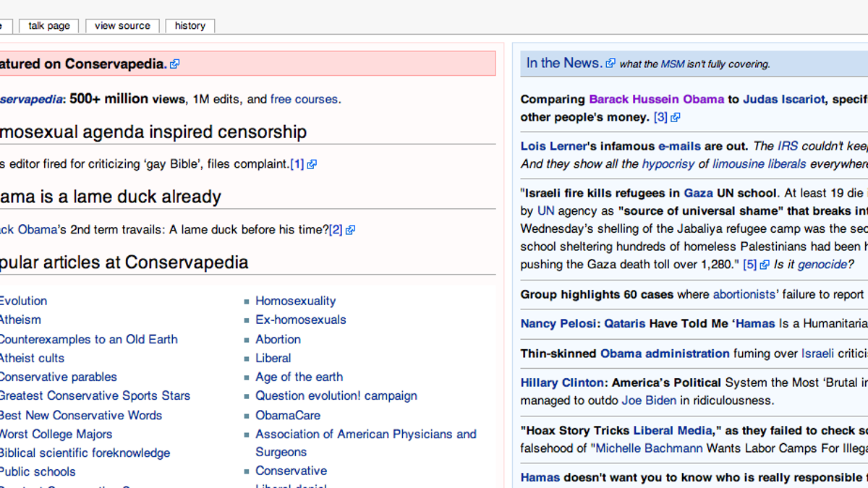Open the Michelle Bachmann link
Viewport: 868px width, 488px height.
648,448
